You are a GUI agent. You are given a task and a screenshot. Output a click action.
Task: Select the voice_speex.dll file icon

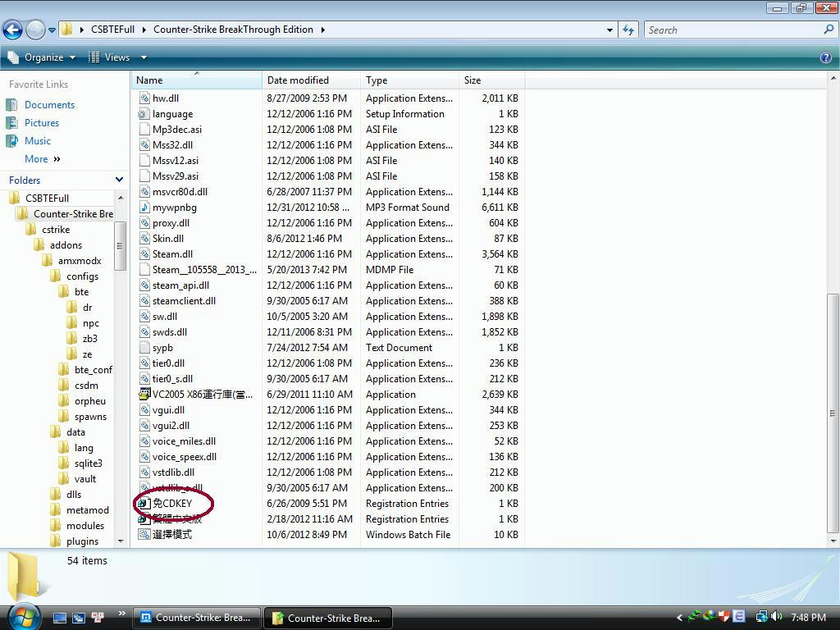pyautogui.click(x=144, y=456)
